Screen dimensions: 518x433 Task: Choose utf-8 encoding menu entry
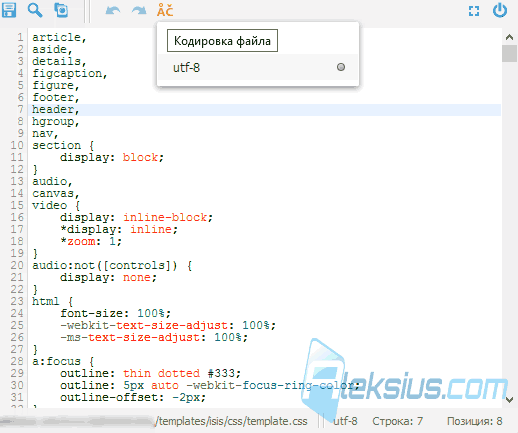click(258, 68)
